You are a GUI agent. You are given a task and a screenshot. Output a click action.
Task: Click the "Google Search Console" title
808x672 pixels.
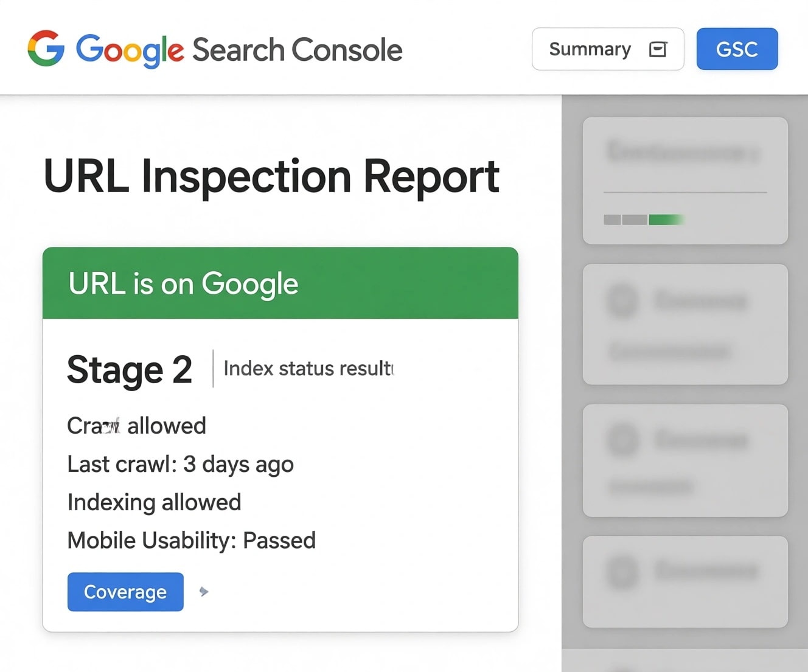coord(239,49)
